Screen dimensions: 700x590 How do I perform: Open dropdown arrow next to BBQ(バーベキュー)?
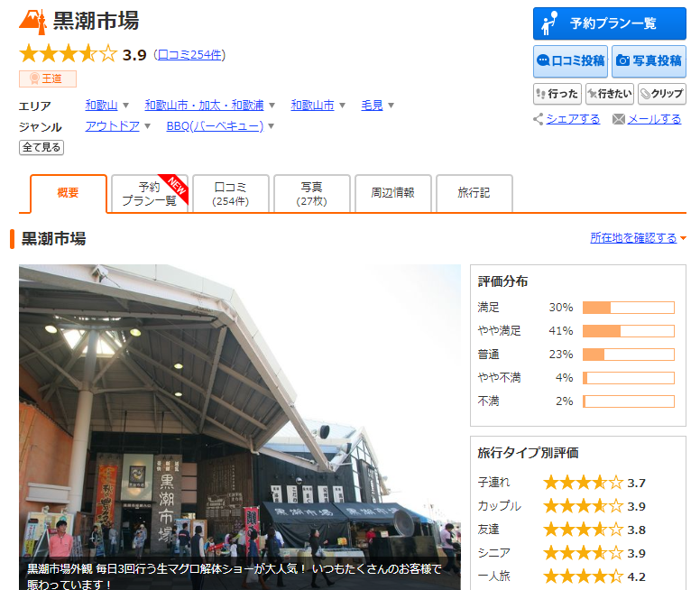coord(271,126)
